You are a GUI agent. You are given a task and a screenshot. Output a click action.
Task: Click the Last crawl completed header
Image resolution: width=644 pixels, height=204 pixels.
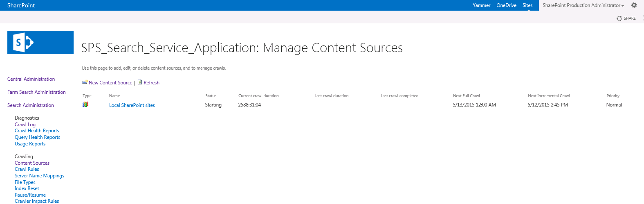399,96
